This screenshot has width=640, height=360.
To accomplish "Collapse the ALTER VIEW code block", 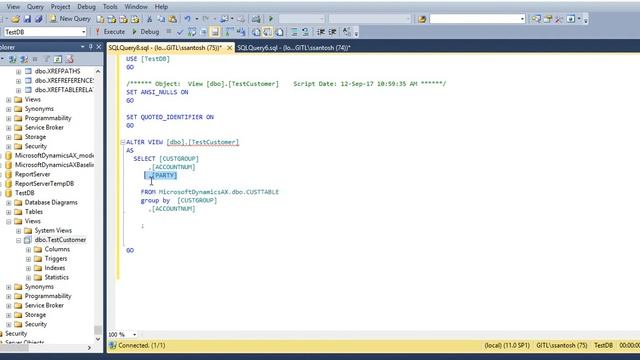I will point(122,142).
